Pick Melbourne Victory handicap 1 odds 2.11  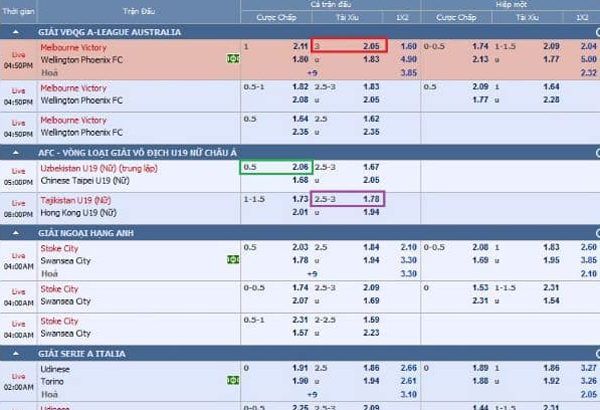coord(300,46)
